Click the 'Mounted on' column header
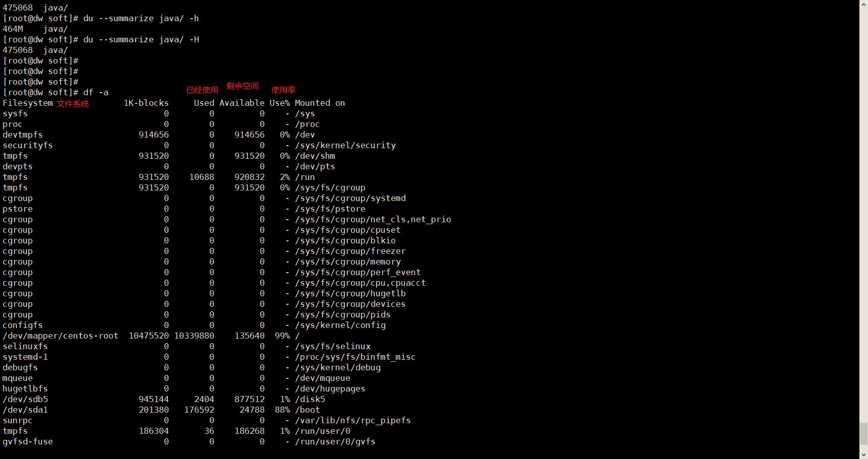 click(320, 103)
